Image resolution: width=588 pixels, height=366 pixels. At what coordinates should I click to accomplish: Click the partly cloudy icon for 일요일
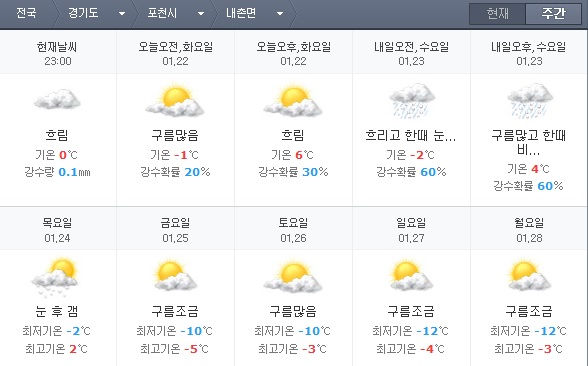coord(411,277)
